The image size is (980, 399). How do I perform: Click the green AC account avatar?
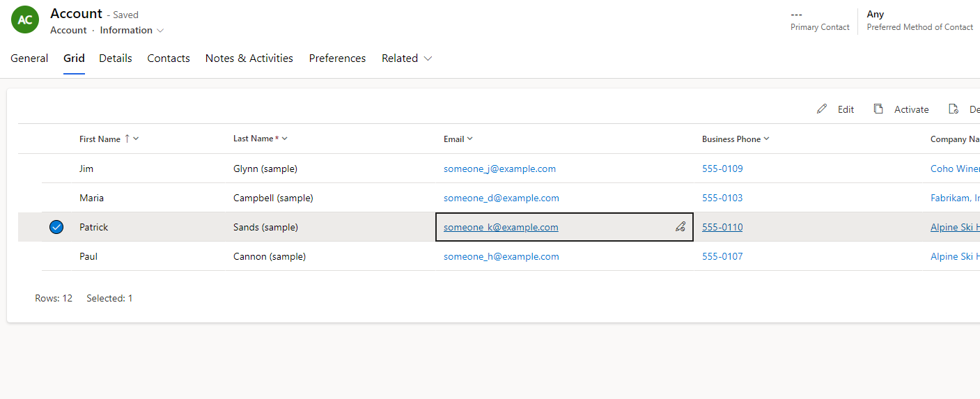click(x=25, y=20)
